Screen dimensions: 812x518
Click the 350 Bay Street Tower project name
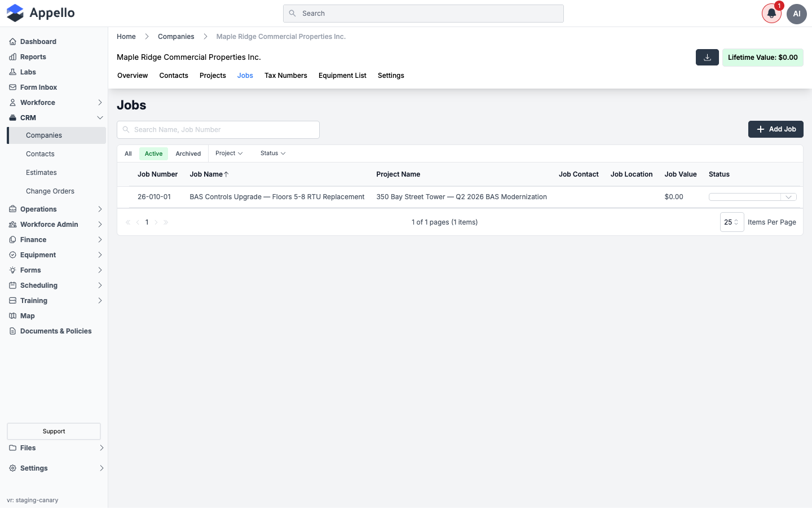coord(462,197)
